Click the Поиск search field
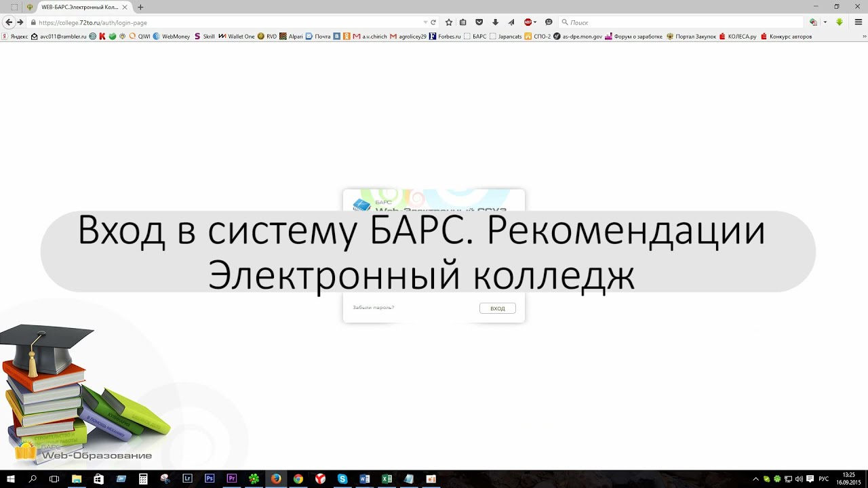The height and width of the screenshot is (488, 868). tap(682, 22)
